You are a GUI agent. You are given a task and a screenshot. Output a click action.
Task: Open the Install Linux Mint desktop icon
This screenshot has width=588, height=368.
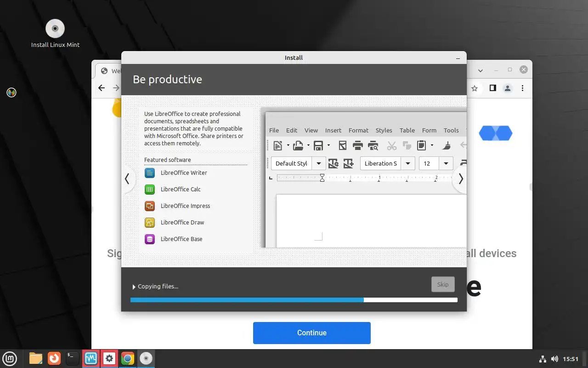click(x=55, y=34)
